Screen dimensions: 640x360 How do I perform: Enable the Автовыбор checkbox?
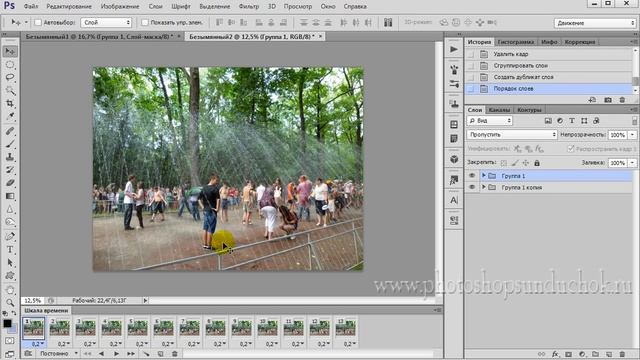(x=38, y=22)
